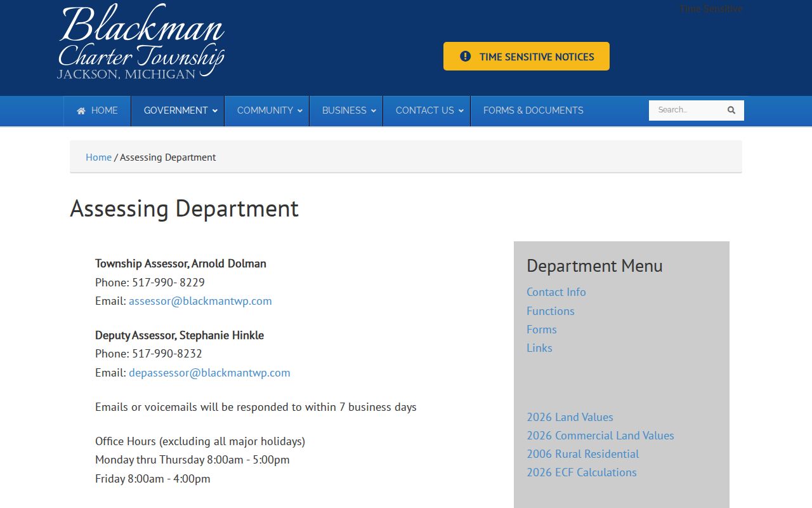Open the 2026 ECF Calculations link
This screenshot has width=812, height=508.
click(582, 472)
